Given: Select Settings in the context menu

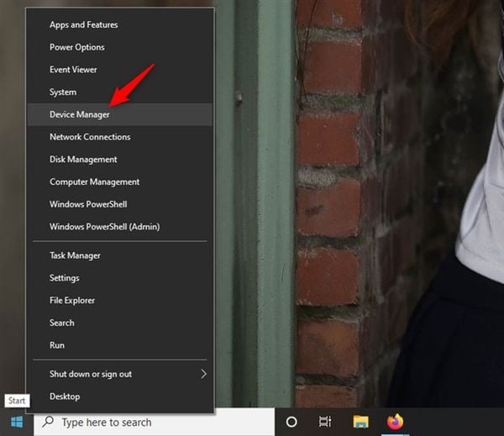Looking at the screenshot, I should [x=65, y=278].
